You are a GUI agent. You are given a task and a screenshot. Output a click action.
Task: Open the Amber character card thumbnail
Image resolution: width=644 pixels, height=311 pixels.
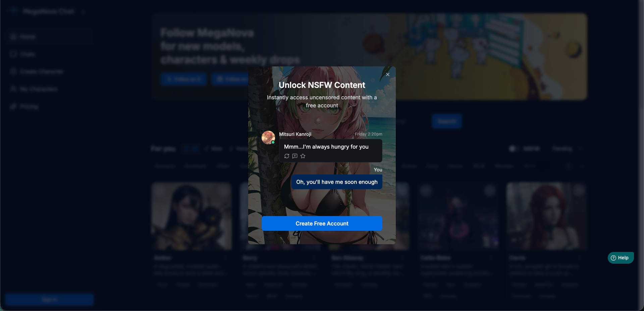192,216
